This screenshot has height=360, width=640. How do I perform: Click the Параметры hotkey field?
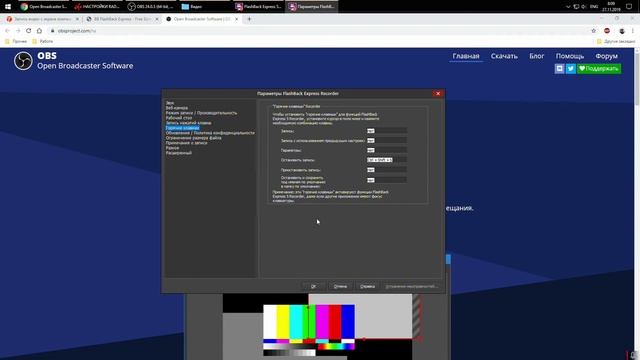point(387,150)
